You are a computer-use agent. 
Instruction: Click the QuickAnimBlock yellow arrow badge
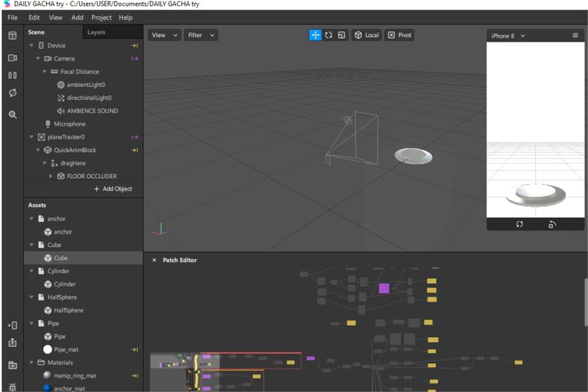pyautogui.click(x=135, y=150)
